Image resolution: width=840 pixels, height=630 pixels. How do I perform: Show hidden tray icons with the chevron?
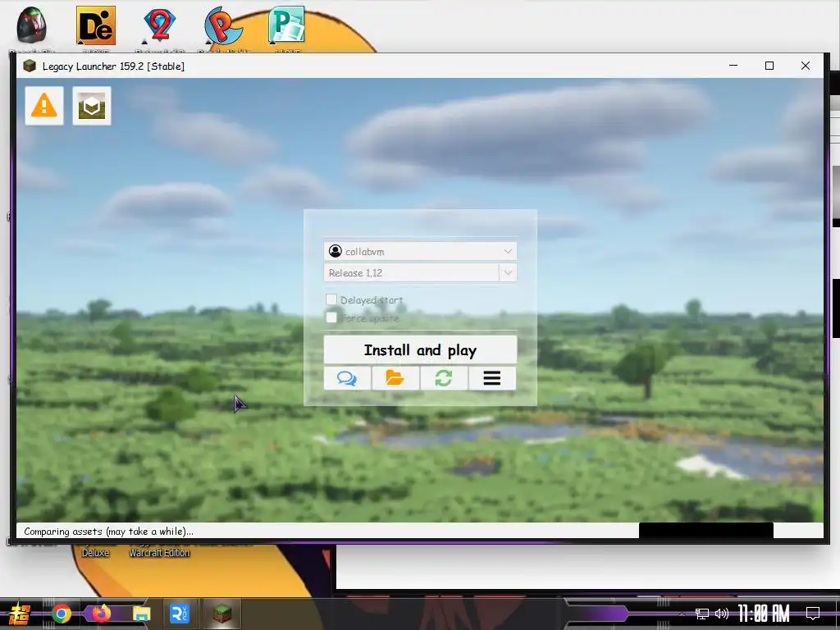[x=682, y=614]
